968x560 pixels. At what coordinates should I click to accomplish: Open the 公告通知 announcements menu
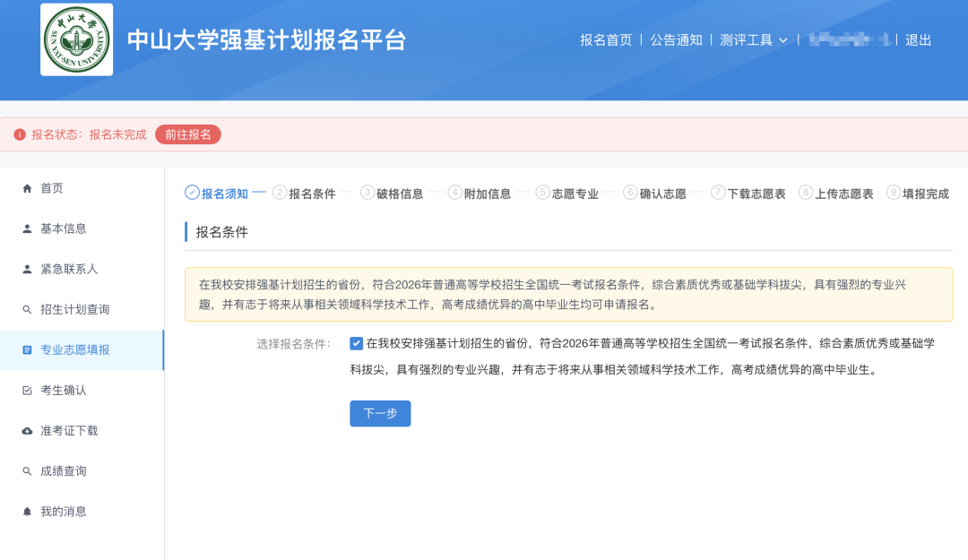(677, 39)
